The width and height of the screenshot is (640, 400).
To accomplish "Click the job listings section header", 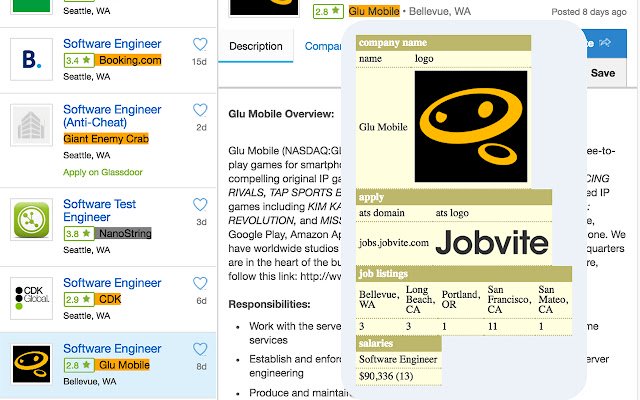I will pos(464,274).
